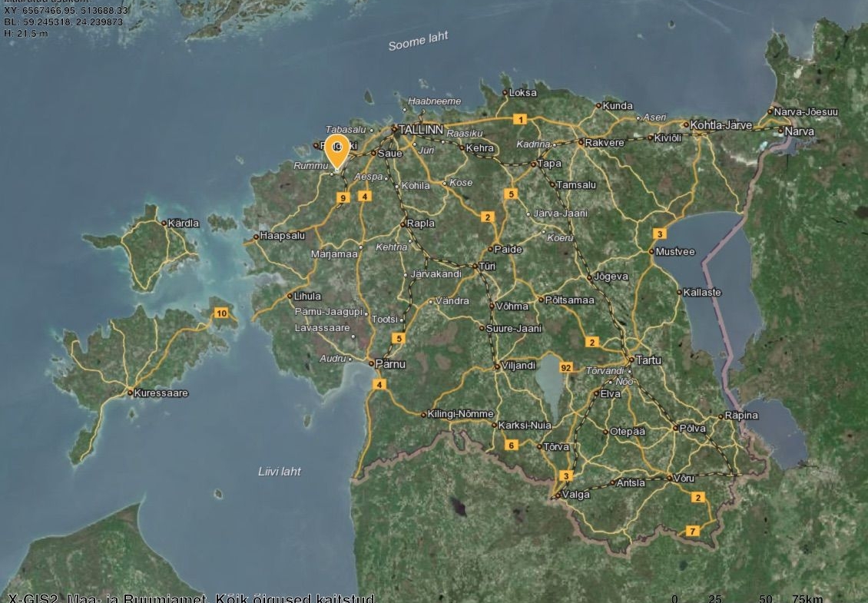Click the route 1 highway shield
Viewport: 868px width, 603px height.
521,119
